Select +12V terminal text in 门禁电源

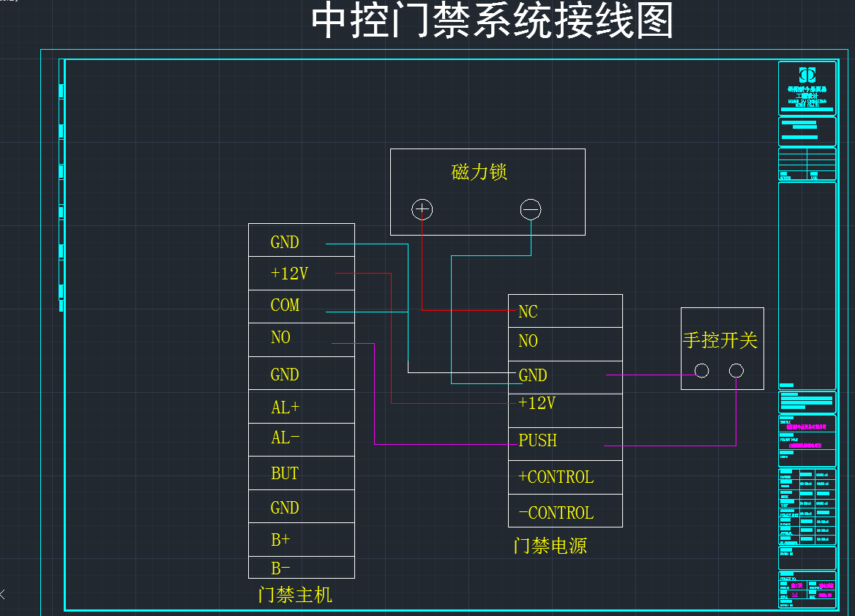[537, 403]
